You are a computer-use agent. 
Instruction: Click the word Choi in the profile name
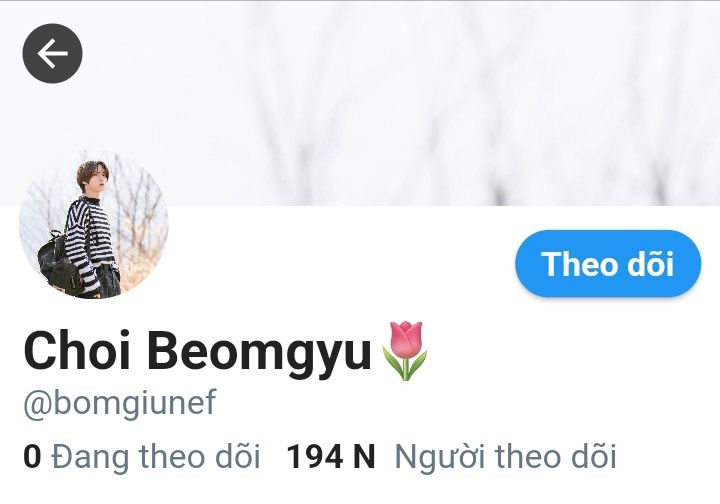pos(77,350)
